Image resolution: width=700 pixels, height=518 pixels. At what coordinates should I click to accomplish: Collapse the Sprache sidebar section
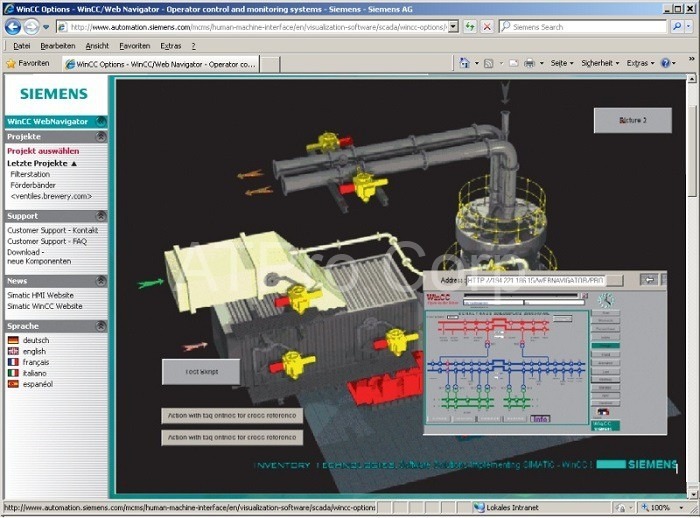(100, 326)
